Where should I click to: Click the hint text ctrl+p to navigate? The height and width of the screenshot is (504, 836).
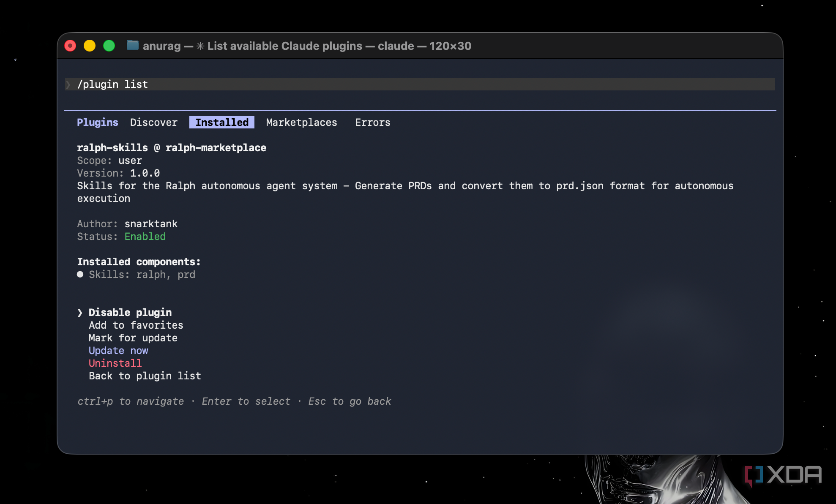point(131,401)
